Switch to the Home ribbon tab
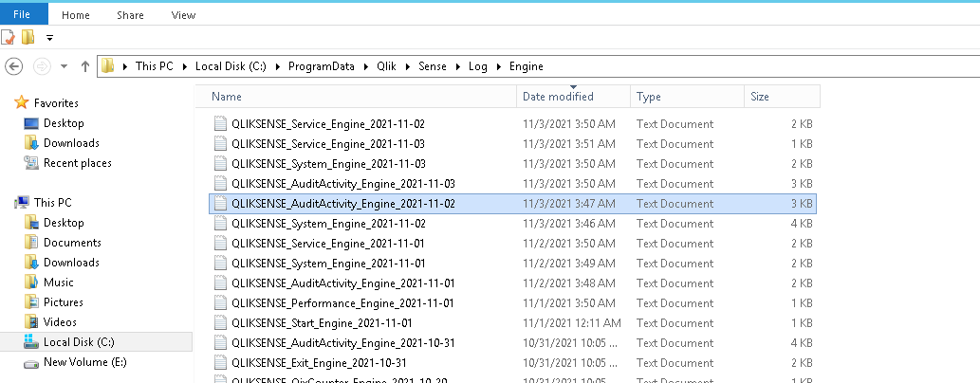 (76, 15)
